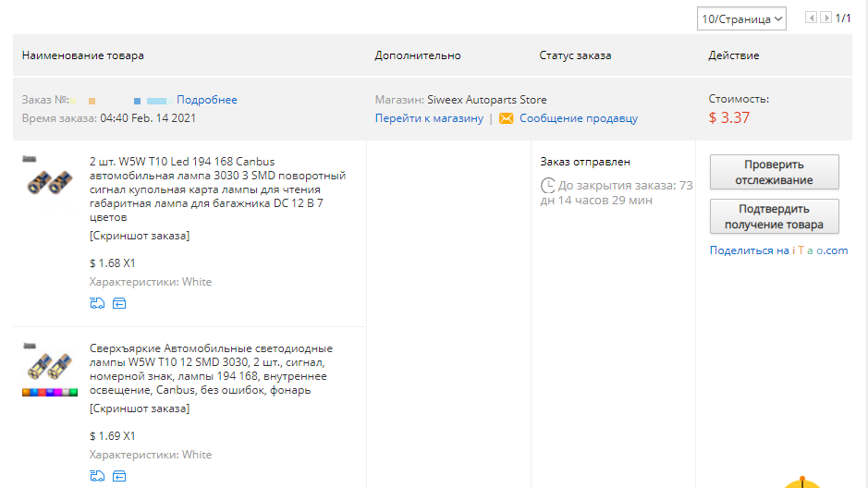Select the price text $ 1.69 X1
This screenshot has height=488, width=868.
(x=113, y=436)
